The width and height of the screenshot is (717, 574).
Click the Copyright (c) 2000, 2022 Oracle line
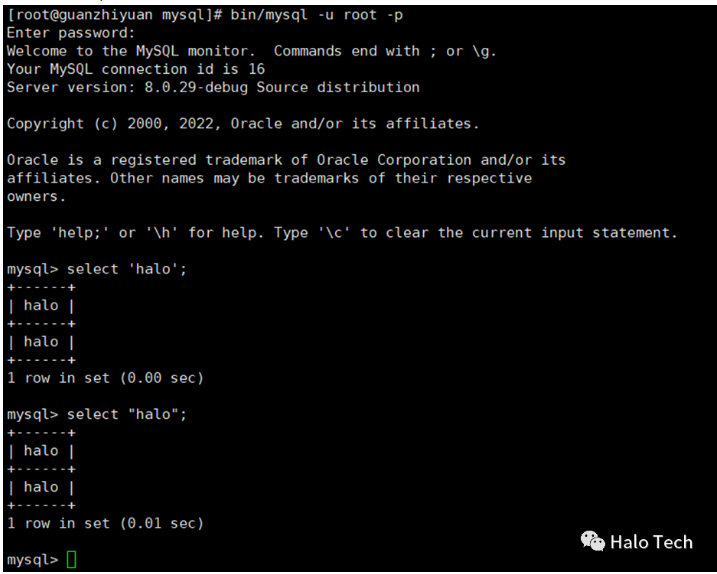(243, 124)
